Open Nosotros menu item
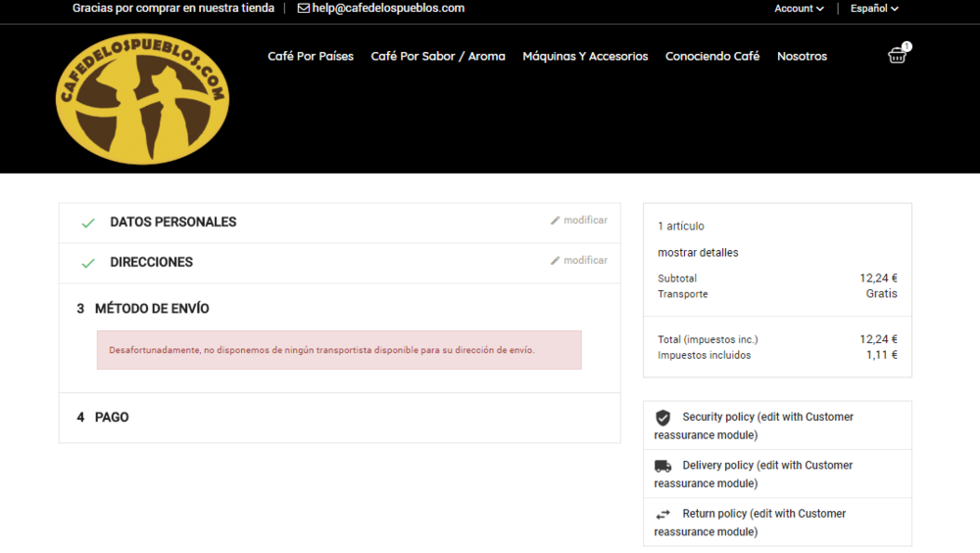This screenshot has width=980, height=553. (802, 56)
